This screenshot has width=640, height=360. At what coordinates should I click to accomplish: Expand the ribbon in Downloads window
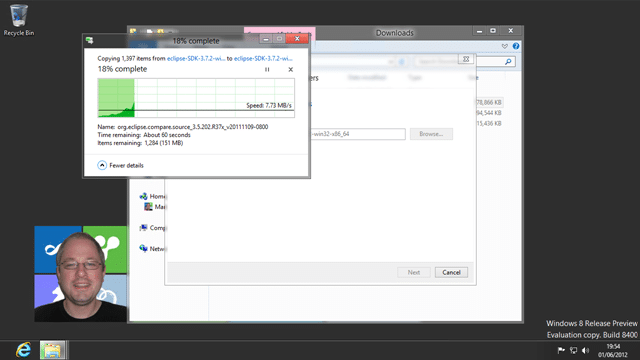504,46
